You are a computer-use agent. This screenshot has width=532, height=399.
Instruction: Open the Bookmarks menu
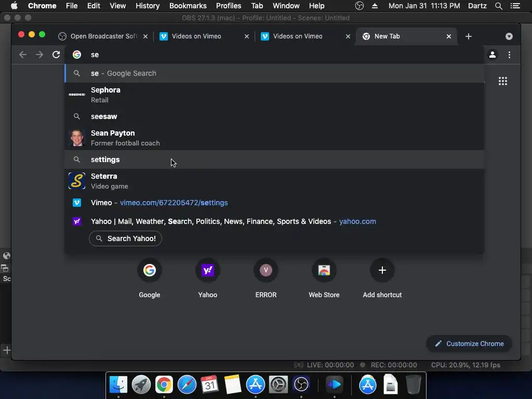point(188,6)
